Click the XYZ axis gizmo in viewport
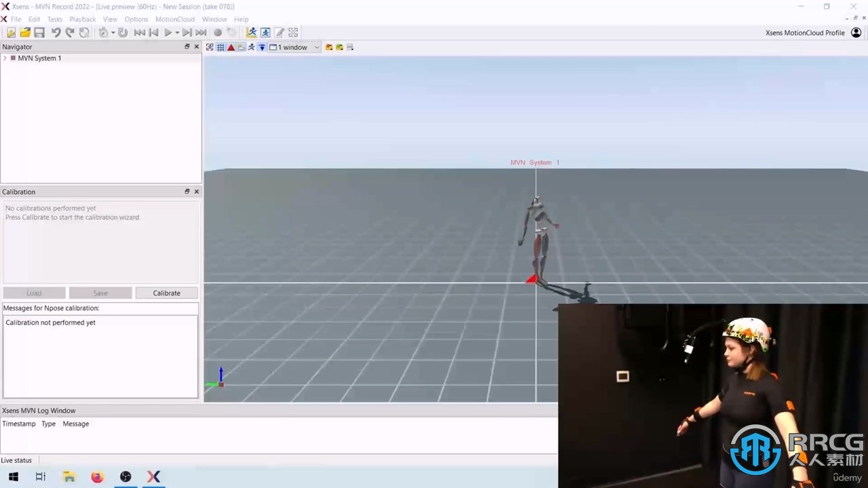The height and width of the screenshot is (488, 868). click(x=217, y=378)
